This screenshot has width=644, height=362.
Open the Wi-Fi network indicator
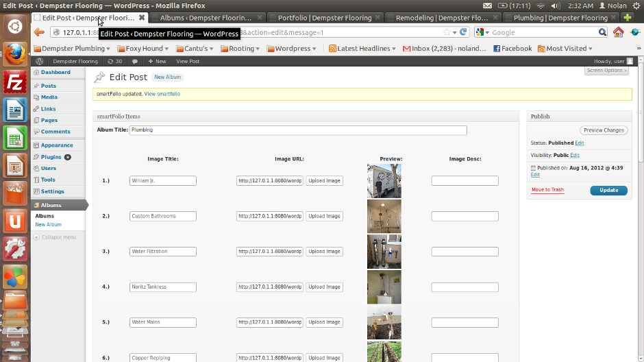(541, 5)
